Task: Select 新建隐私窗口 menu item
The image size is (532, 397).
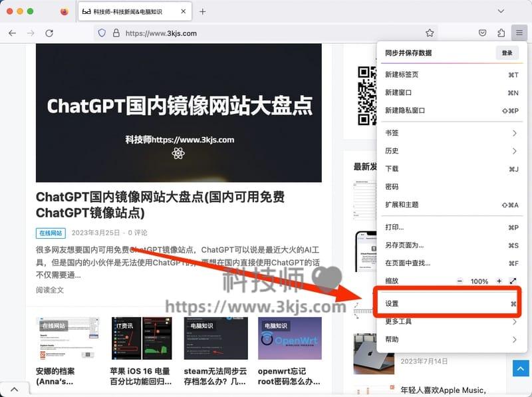Action: tap(452, 110)
